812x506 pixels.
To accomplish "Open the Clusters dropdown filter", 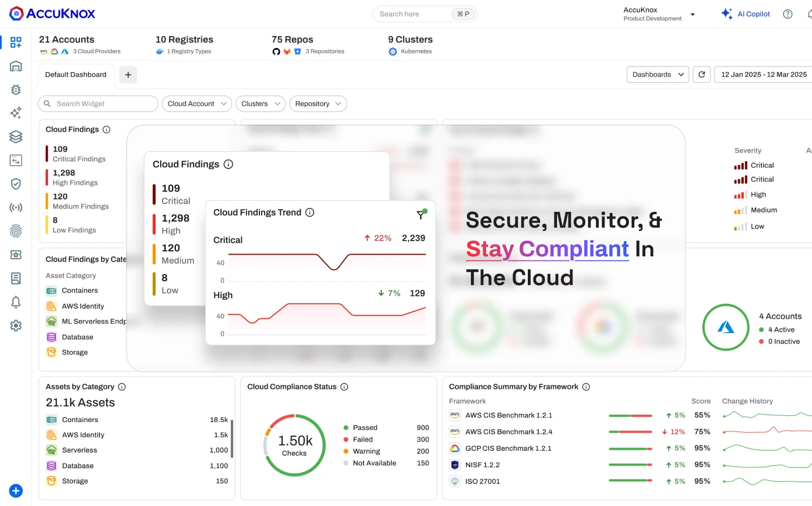I will [x=261, y=104].
